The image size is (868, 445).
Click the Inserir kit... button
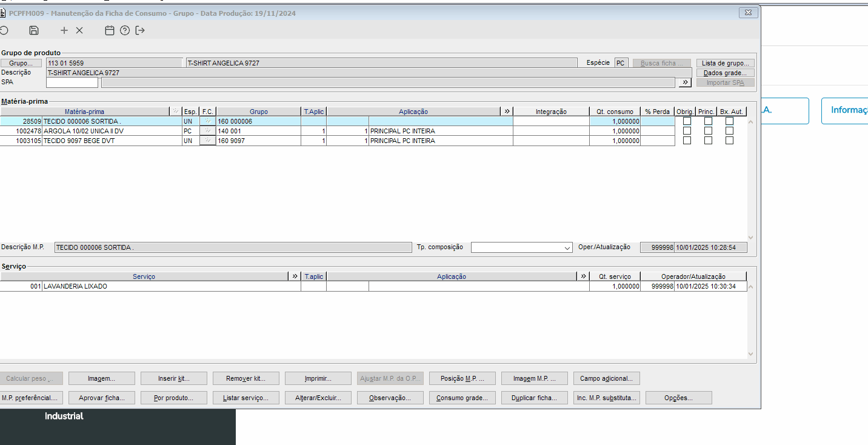[x=174, y=378]
